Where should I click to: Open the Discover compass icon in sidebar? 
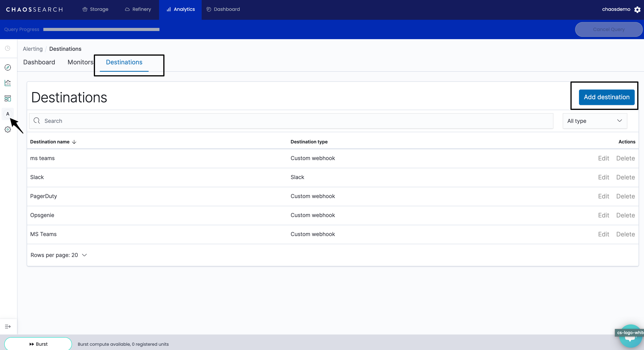8,67
